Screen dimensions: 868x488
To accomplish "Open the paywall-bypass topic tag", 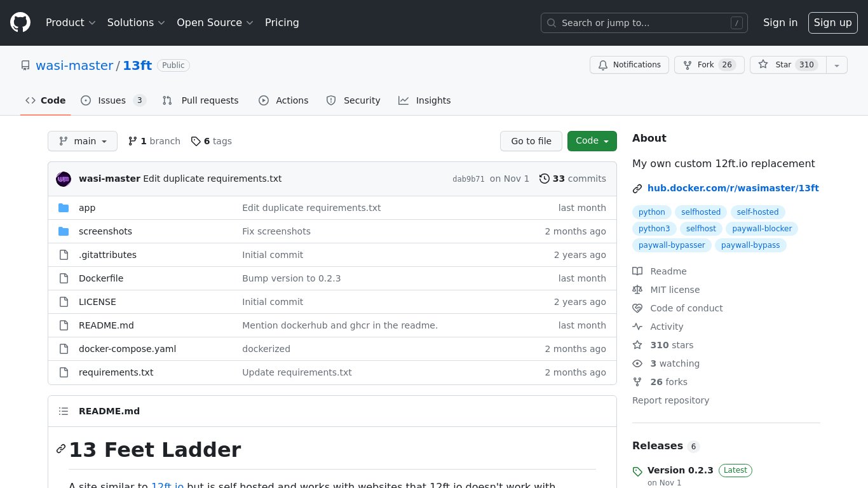I will [x=750, y=245].
